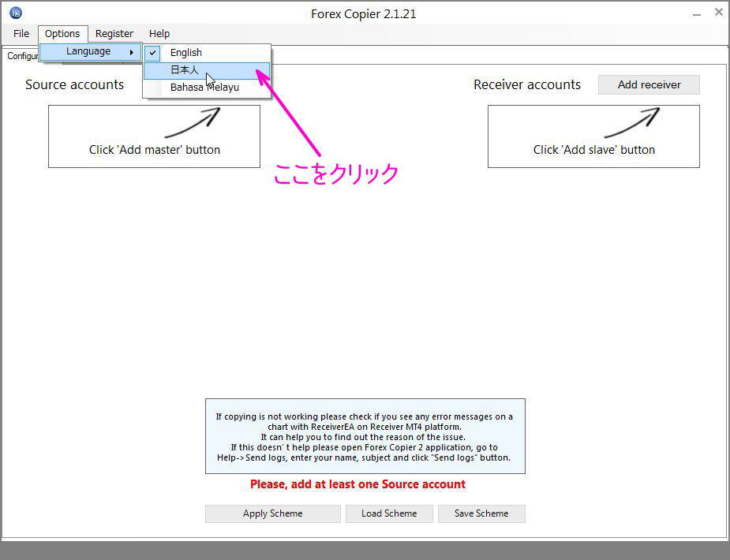Click the Forex Copier title bar icon
Screen dimensions: 730x560
click(x=16, y=13)
